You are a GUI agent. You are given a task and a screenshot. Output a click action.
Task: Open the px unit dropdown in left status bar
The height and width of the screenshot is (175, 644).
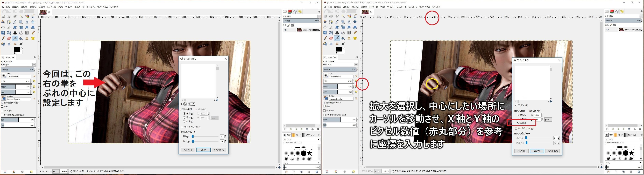(56, 171)
